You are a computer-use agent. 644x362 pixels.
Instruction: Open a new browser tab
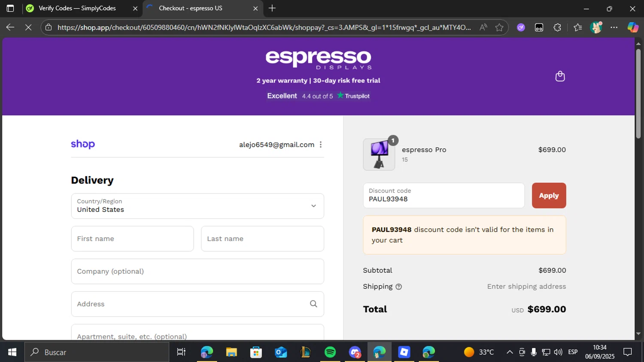[272, 8]
